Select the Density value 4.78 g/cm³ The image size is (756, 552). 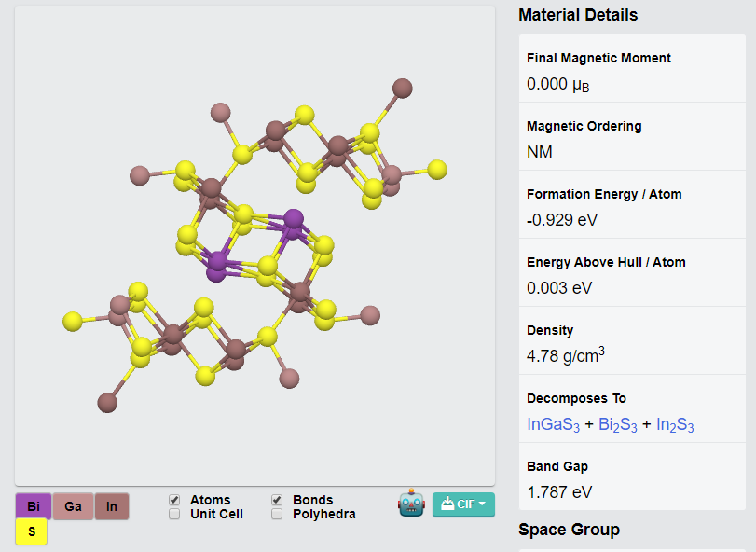point(566,354)
